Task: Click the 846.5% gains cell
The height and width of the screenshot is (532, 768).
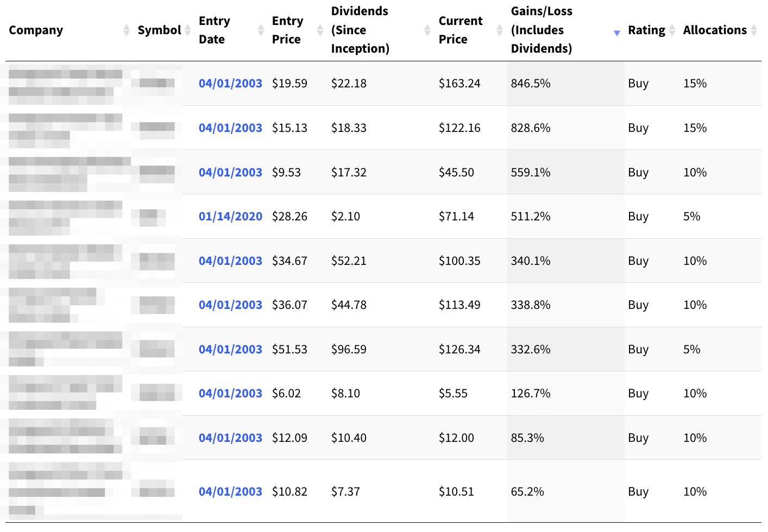Action: pyautogui.click(x=531, y=84)
